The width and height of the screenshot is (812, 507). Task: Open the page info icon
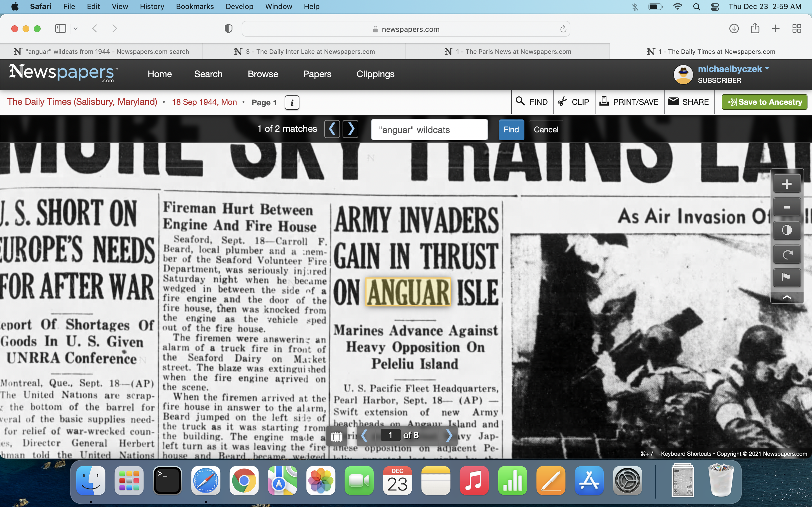tap(292, 103)
